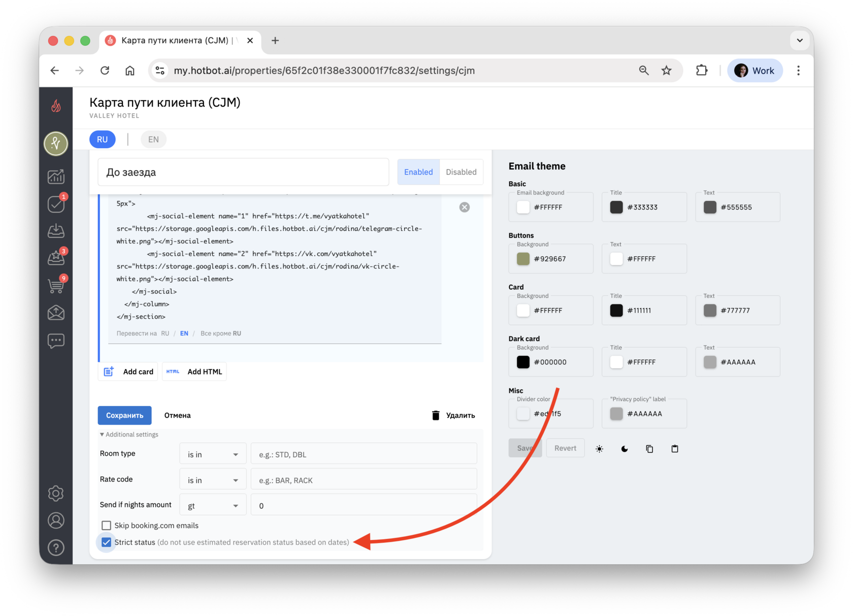Screen dimensions: 853x616
Task: Open Chrome three-dot menu
Action: (798, 71)
